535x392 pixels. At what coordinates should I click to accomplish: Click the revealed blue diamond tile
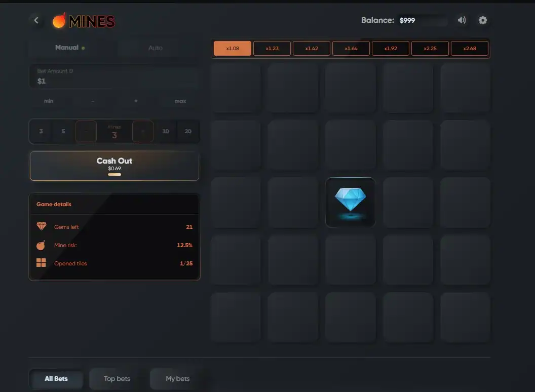(350, 202)
